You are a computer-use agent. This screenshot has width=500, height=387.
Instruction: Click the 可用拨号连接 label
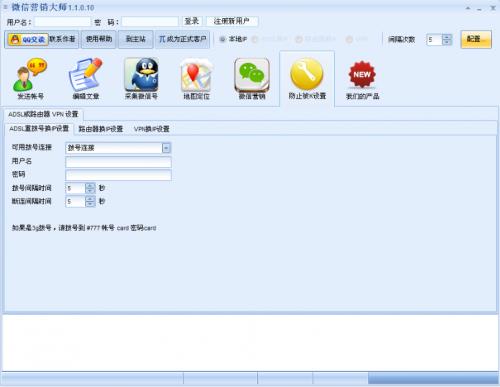(32, 147)
